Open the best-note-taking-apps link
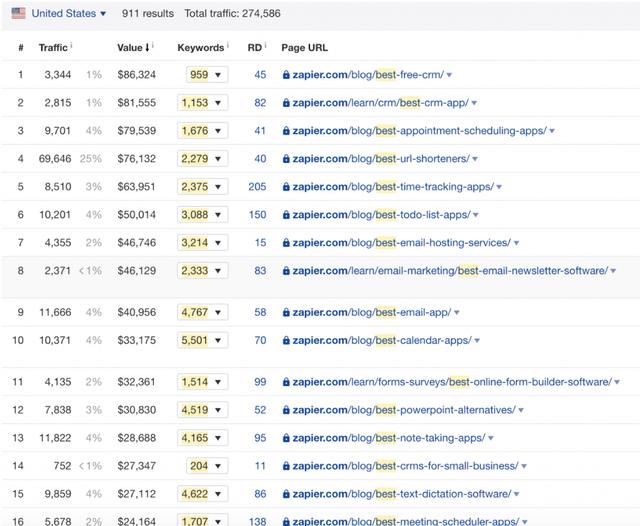Image resolution: width=640 pixels, height=526 pixels. click(x=389, y=438)
